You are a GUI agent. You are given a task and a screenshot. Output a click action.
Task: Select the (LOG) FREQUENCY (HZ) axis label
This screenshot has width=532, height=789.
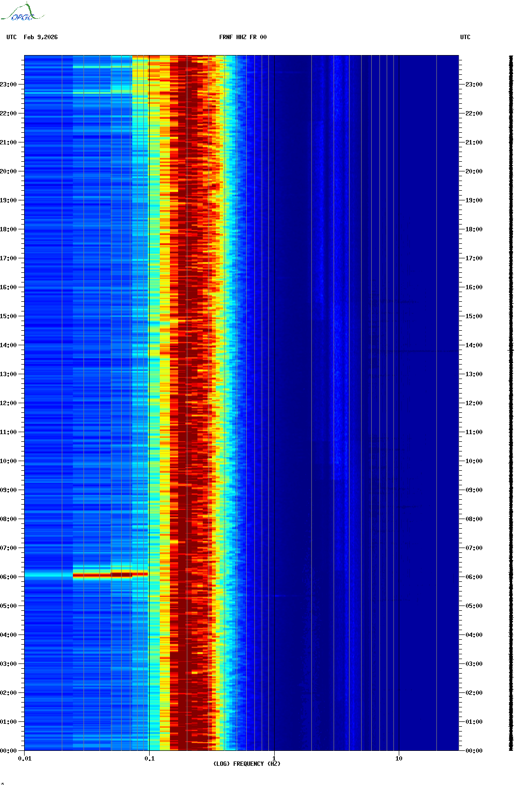coord(247,763)
